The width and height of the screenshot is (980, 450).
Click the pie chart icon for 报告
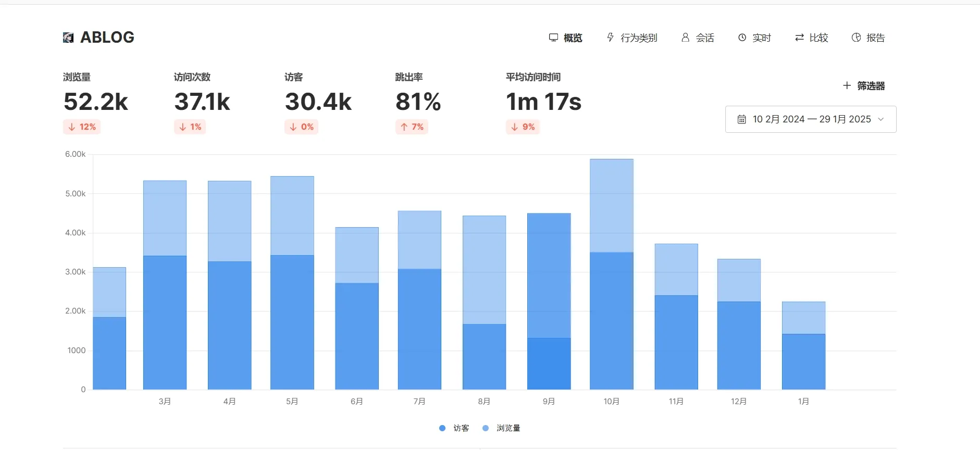[x=856, y=37]
